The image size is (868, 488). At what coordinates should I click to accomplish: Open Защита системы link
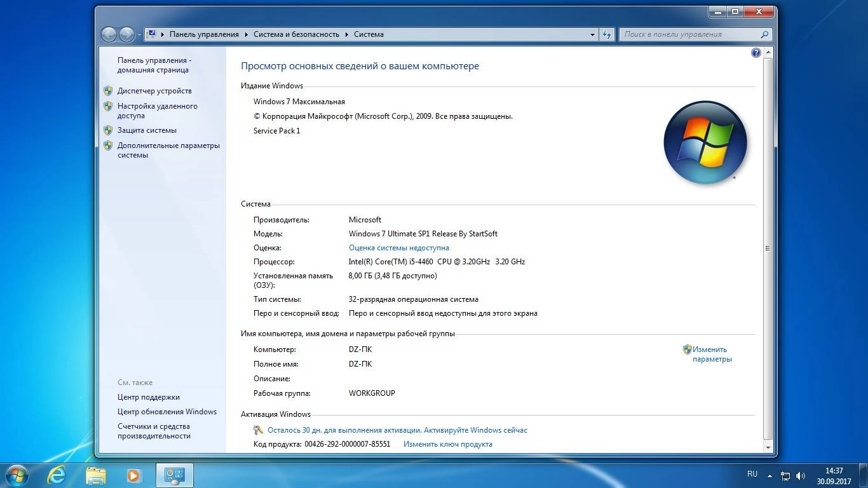coord(147,130)
